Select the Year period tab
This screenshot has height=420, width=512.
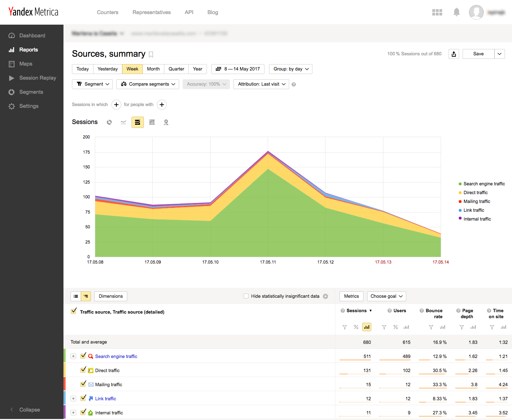(197, 69)
